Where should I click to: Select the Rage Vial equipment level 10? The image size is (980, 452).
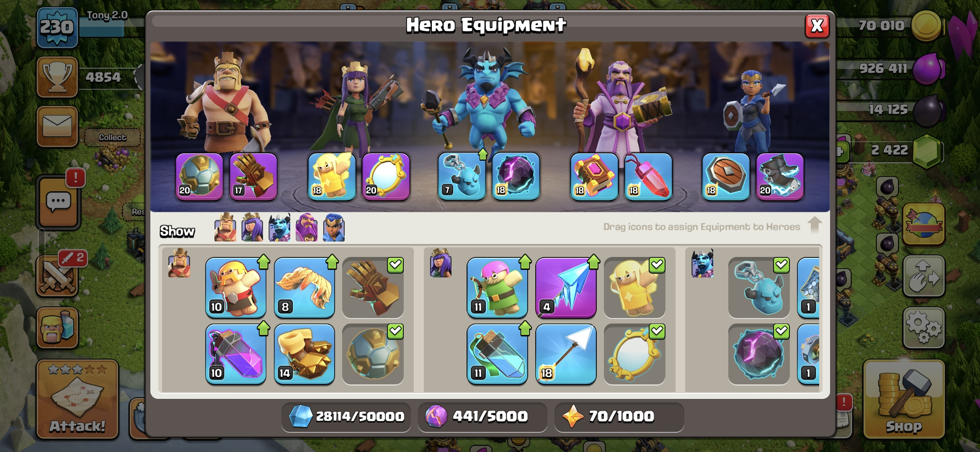(x=236, y=354)
